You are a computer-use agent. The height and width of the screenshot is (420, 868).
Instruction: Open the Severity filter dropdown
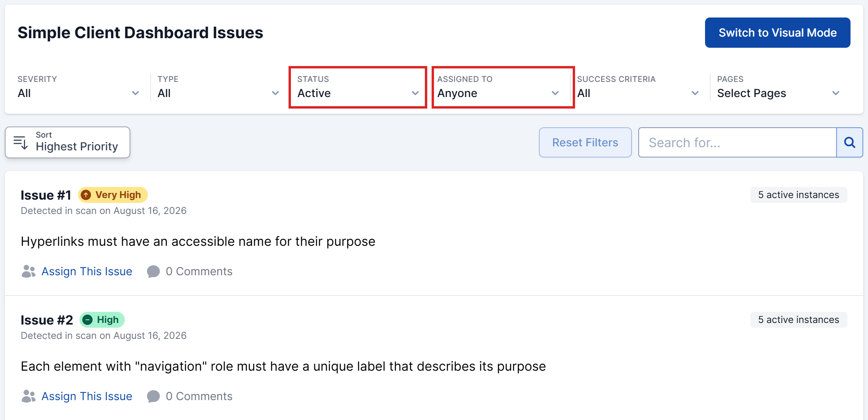click(79, 87)
